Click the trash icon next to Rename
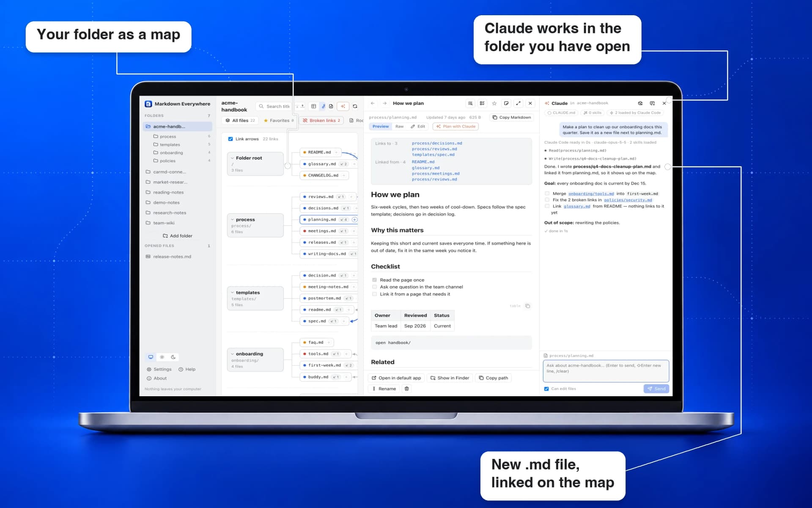This screenshot has width=812, height=508. coord(406,389)
